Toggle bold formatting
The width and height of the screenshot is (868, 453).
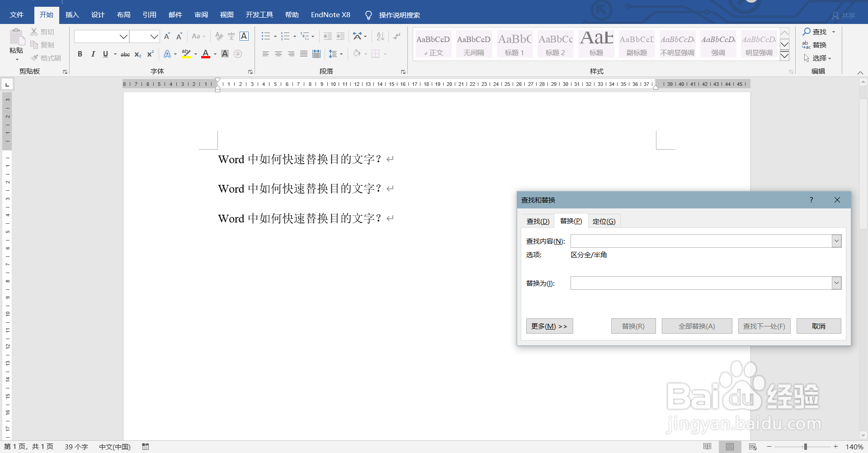[80, 54]
